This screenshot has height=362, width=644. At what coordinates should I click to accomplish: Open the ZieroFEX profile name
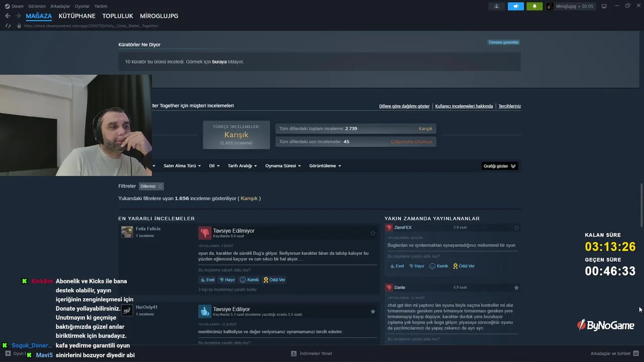403,228
